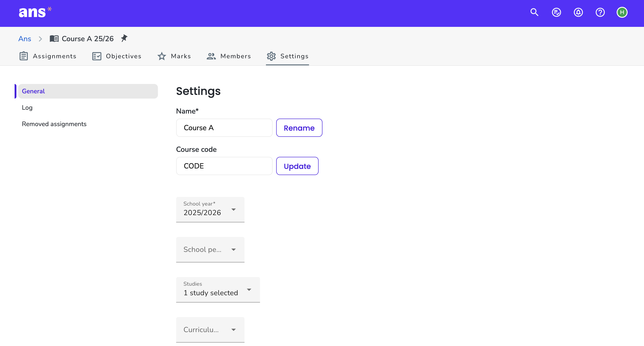The height and width of the screenshot is (346, 644).
Task: Open the user avatar H menu
Action: coord(622,12)
